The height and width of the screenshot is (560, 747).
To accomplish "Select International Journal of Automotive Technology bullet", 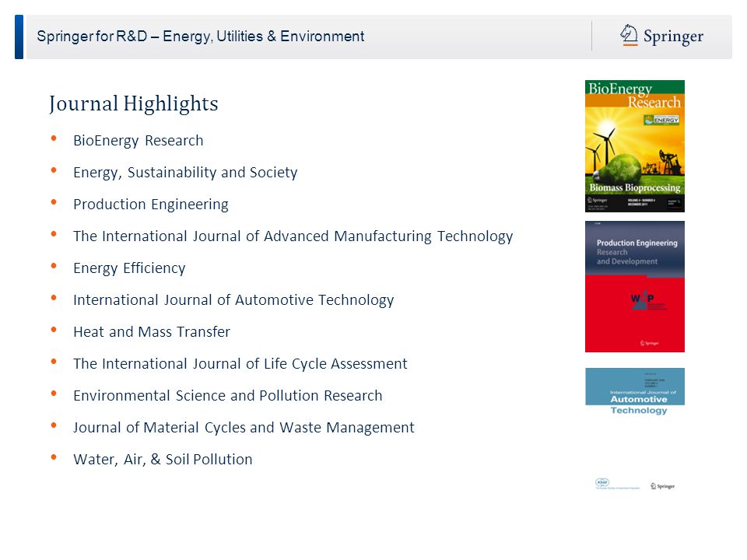I will tap(233, 300).
